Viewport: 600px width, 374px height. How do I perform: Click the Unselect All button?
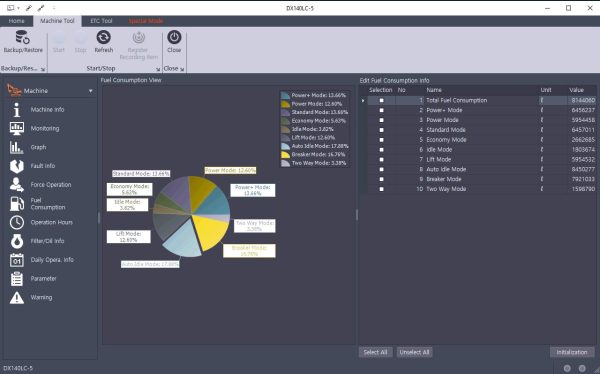coord(414,352)
